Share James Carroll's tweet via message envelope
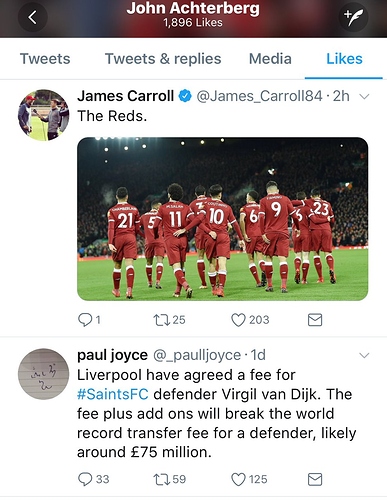Viewport: 387px width, 500px height. pos(315,320)
